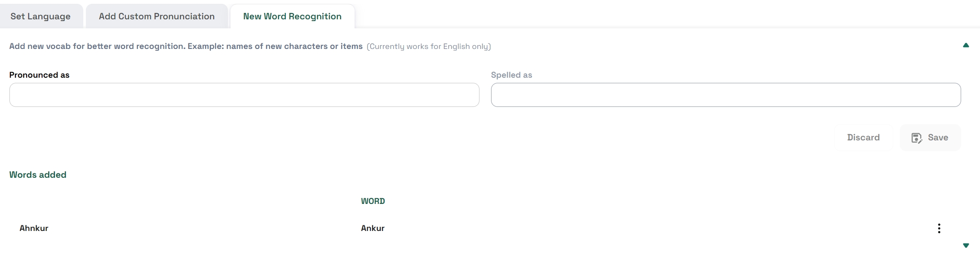Focus the Pronounced as text field

coord(244,95)
